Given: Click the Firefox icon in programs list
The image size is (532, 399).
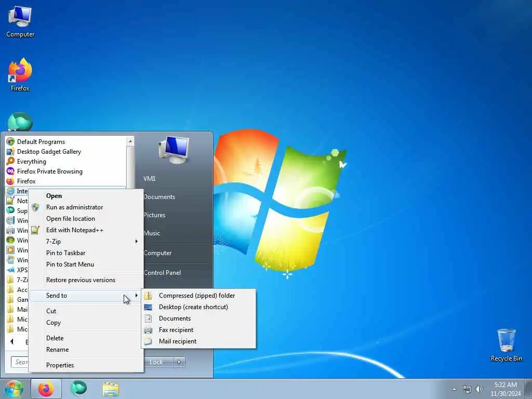Looking at the screenshot, I should [10, 181].
